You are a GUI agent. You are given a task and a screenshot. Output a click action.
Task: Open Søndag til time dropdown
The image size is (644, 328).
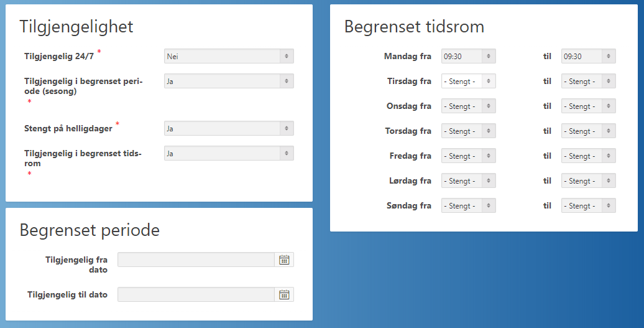[589, 205]
